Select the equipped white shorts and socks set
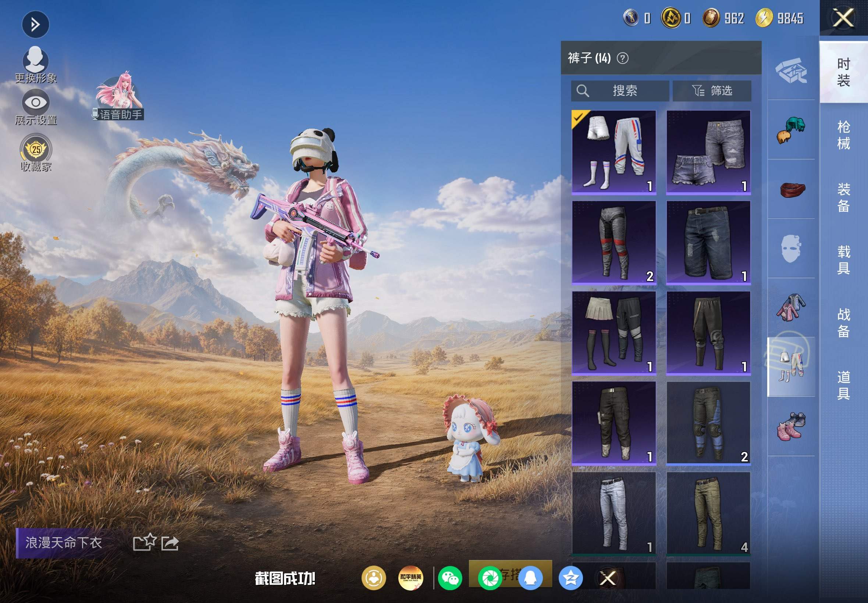 point(614,152)
